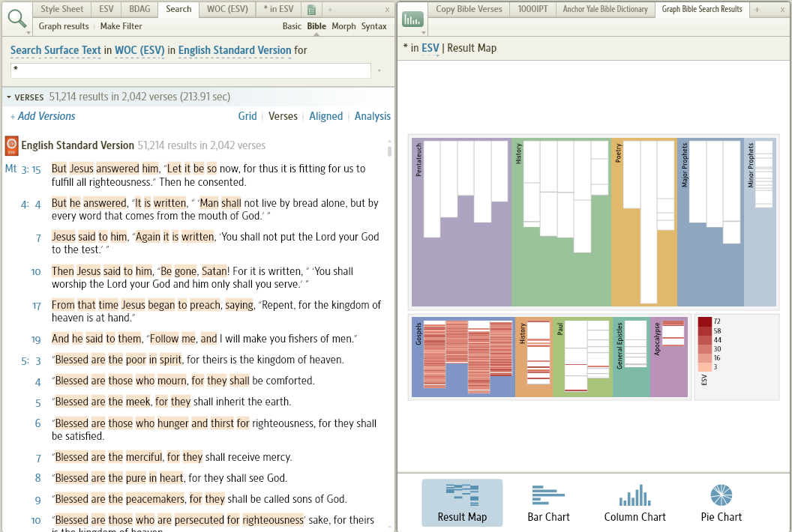The width and height of the screenshot is (792, 532).
Task: Open the search panel menu arrow under magnifier
Action: point(28,33)
